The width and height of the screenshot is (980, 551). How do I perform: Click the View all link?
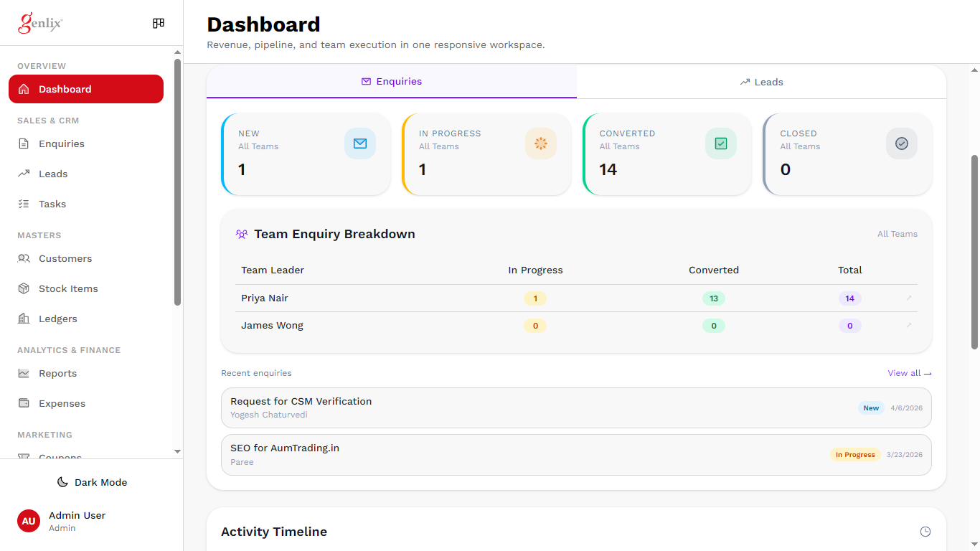click(909, 373)
